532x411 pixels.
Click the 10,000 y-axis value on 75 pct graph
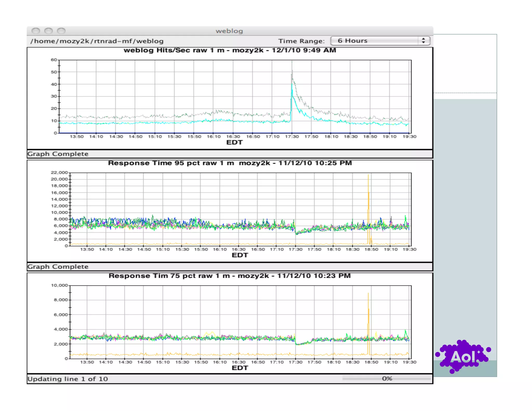click(x=59, y=285)
